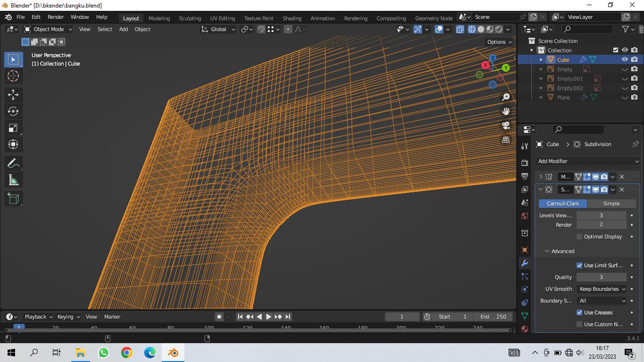Open the Add Modifier dropdown
This screenshot has width=644, height=362.
point(587,161)
